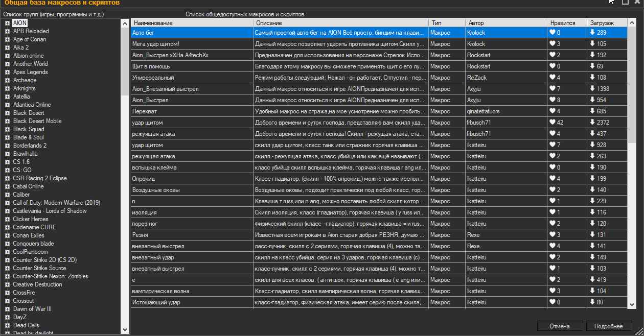Image resolution: width=644 pixels, height=336 pixels.
Task: Click download arrow showing 80 downloads
Action: (x=592, y=302)
